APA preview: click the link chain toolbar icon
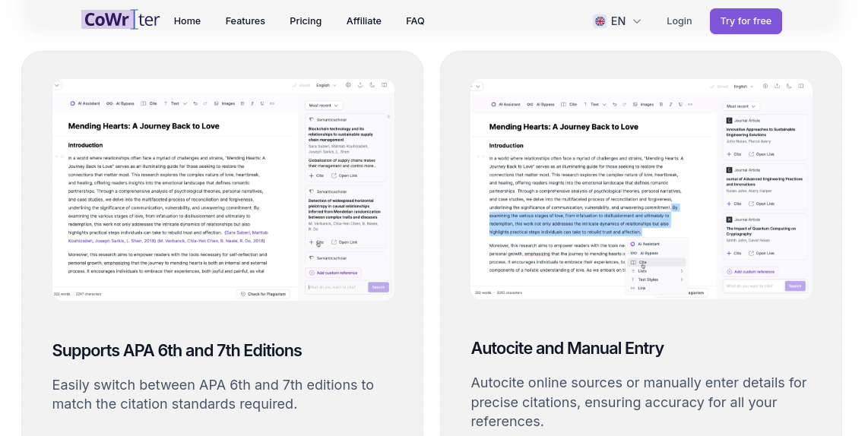 tap(272, 103)
